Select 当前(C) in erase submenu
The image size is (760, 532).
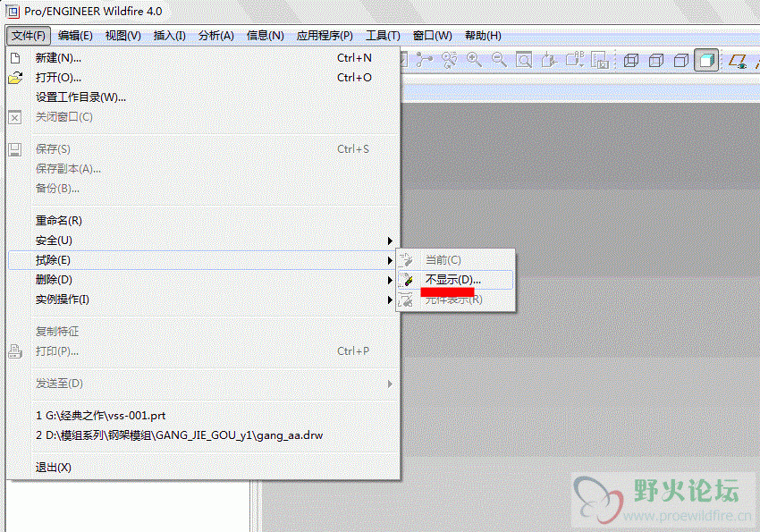click(x=456, y=260)
